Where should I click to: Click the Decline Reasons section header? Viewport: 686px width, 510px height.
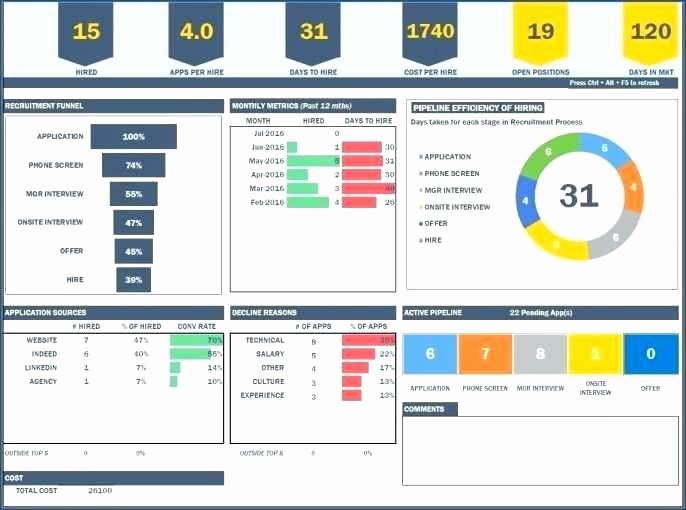click(313, 313)
